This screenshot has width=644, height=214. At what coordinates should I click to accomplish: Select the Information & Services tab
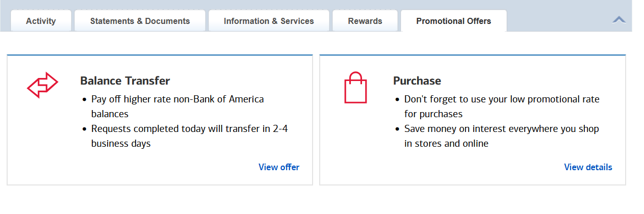269,21
